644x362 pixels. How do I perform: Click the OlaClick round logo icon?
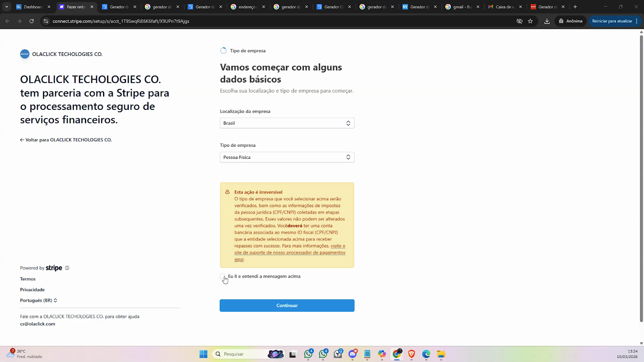[x=25, y=54]
